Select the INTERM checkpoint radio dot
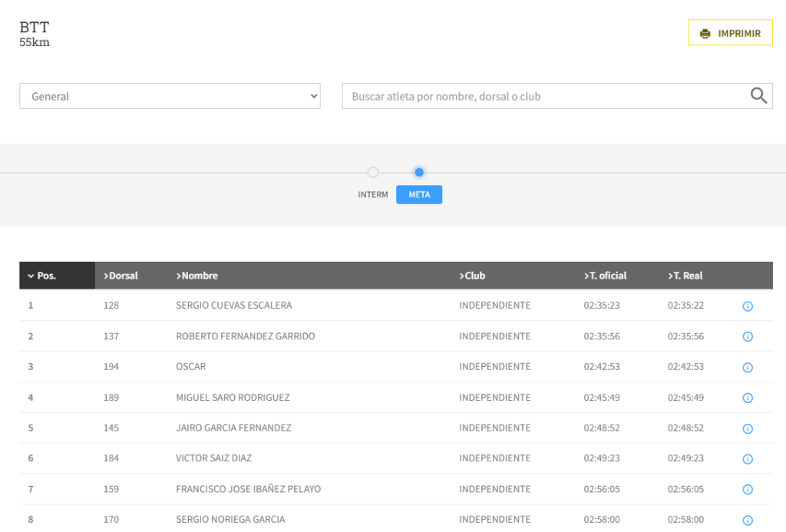Screen dimensions: 786x532 [x=373, y=172]
